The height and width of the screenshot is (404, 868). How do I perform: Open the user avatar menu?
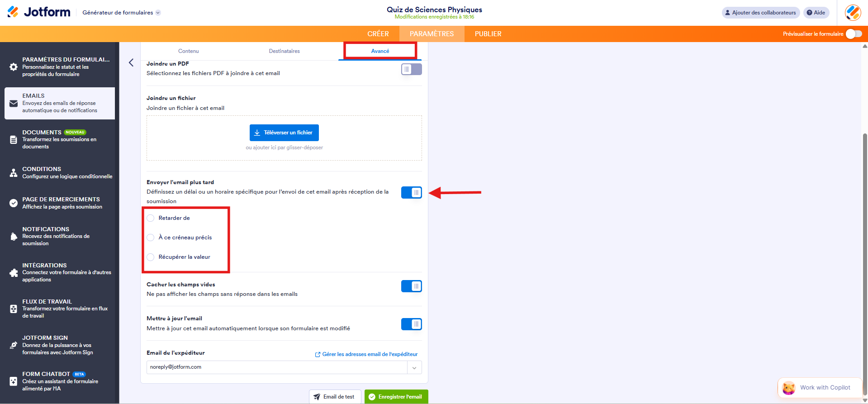pyautogui.click(x=853, y=13)
